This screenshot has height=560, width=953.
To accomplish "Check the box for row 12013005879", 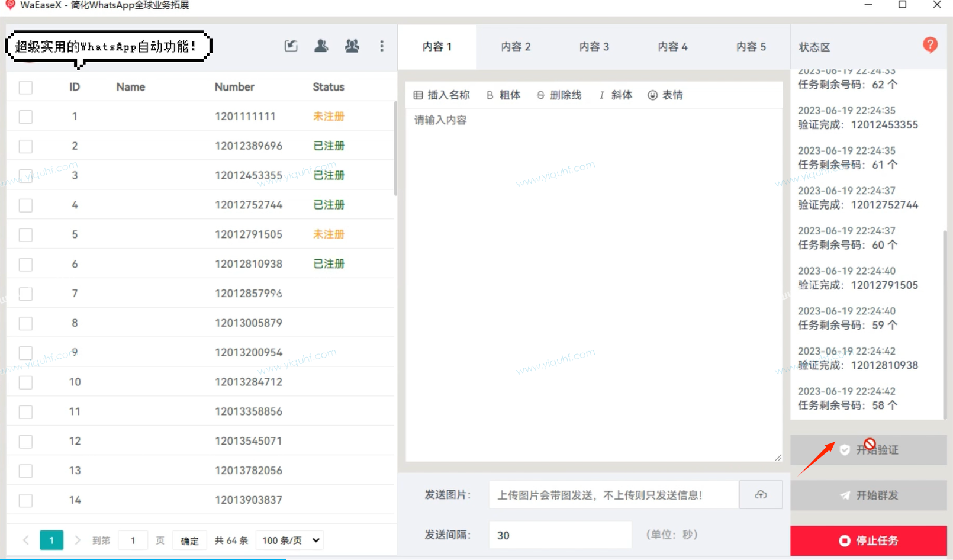I will [x=25, y=324].
